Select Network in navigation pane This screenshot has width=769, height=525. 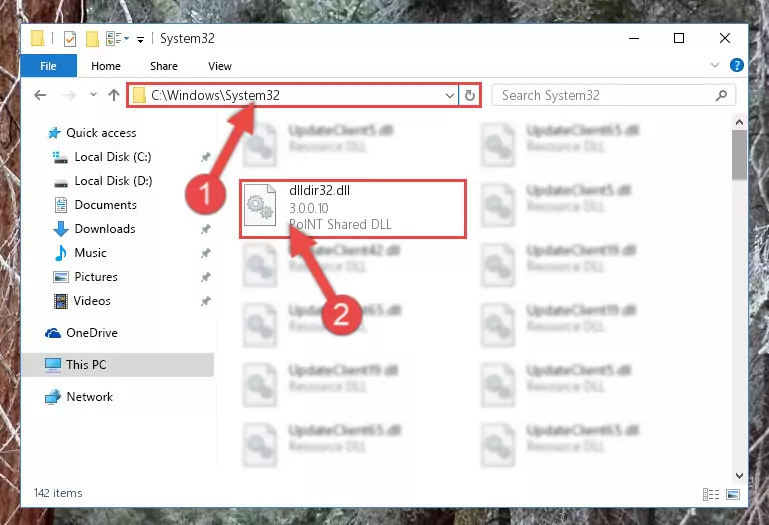point(89,397)
